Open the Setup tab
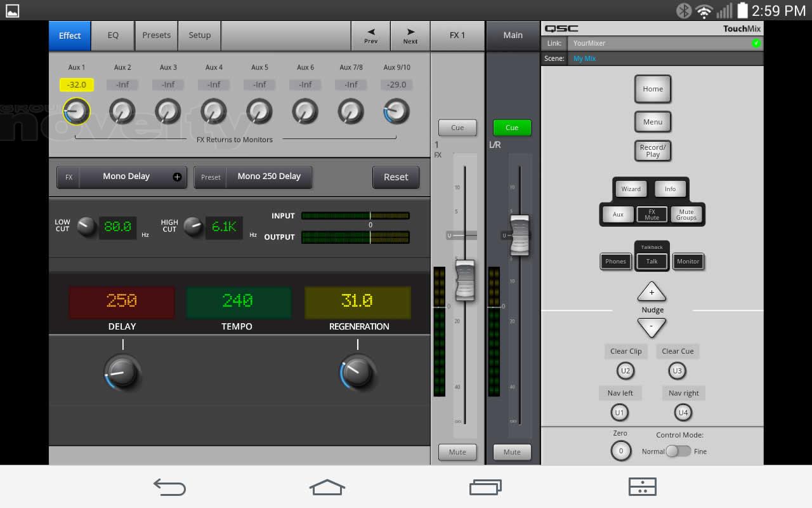 (x=199, y=36)
